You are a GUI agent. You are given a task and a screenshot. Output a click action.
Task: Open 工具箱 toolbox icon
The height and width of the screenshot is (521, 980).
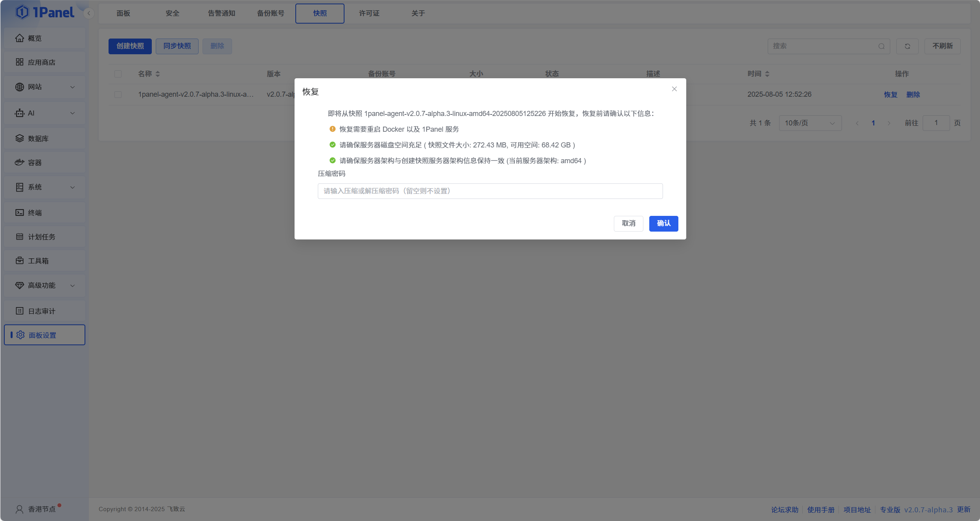click(x=20, y=261)
